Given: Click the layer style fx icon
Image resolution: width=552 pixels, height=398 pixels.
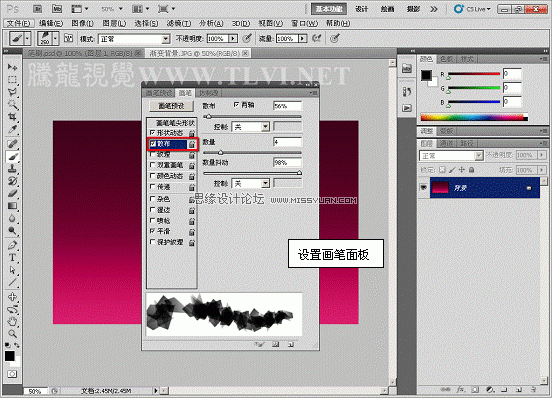Looking at the screenshot, I should point(460,390).
